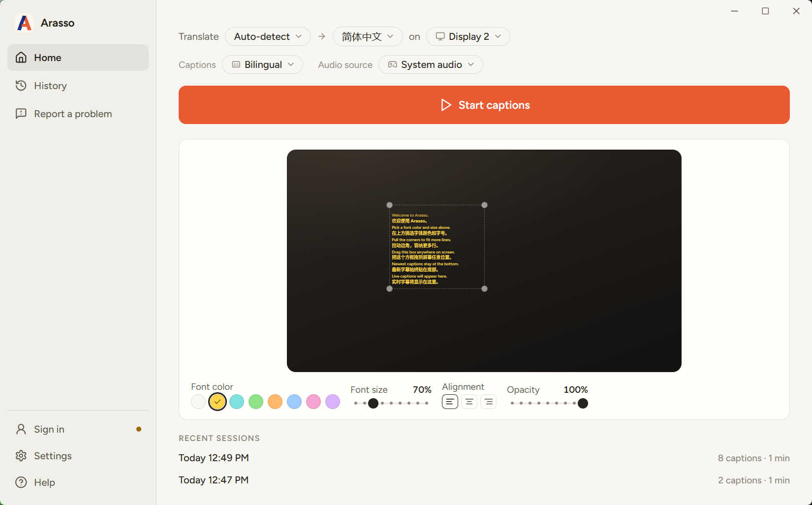This screenshot has height=505, width=812.
Task: Open History using the clock icon
Action: [21, 86]
